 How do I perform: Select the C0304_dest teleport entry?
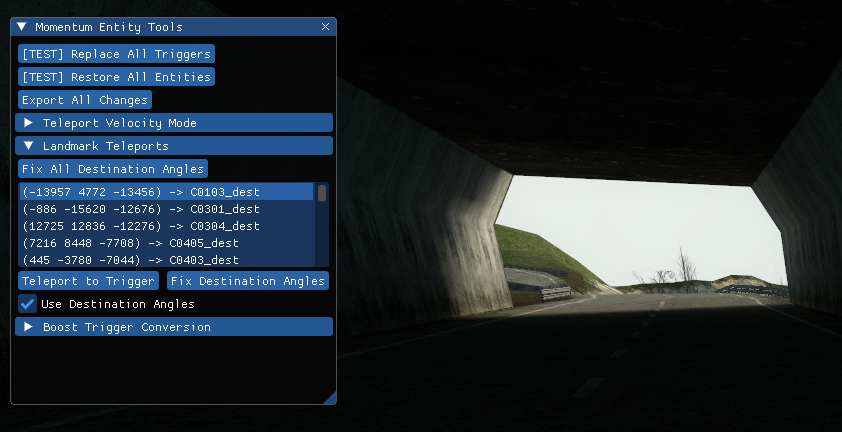point(166,226)
